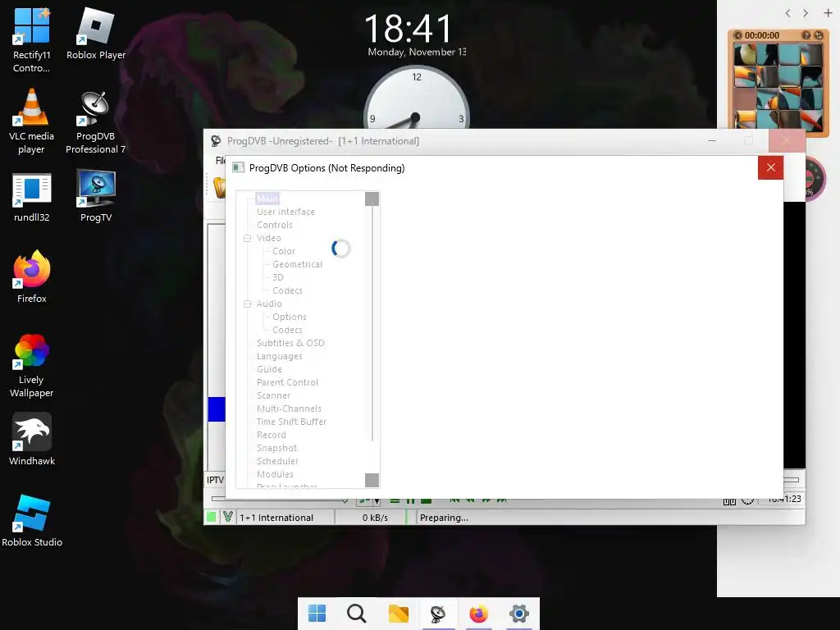
Task: Click the 'Preparing...' status bar text
Action: 444,518
